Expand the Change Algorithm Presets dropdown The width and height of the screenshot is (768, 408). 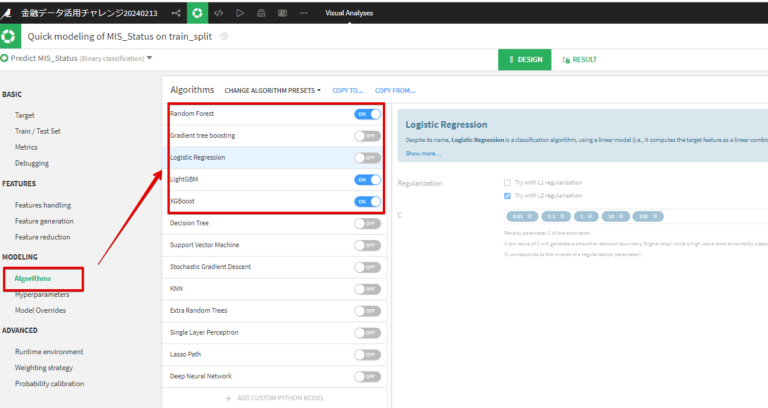tap(272, 90)
